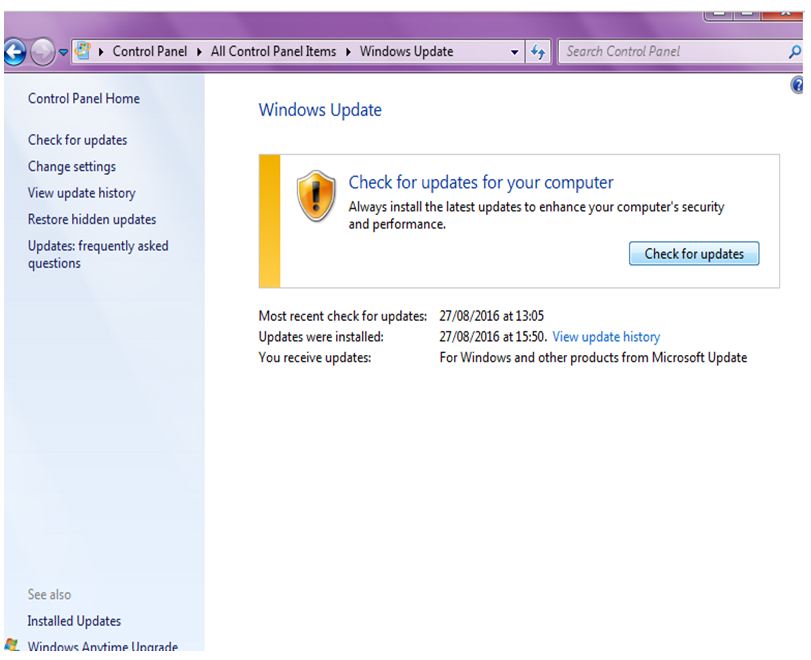The image size is (811, 660).
Task: Open Restore hidden updates in sidebar
Action: click(x=91, y=219)
